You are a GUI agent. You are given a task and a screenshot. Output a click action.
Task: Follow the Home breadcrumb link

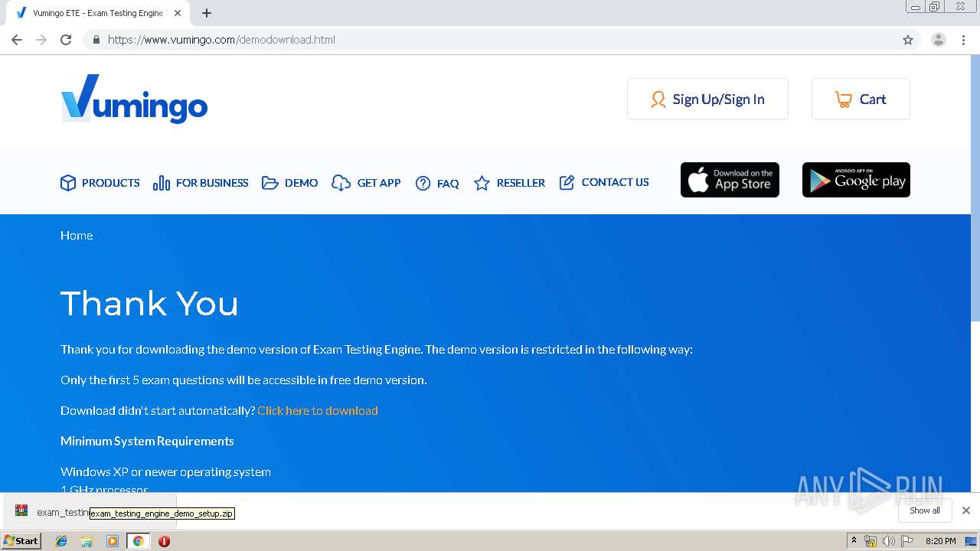pyautogui.click(x=77, y=235)
